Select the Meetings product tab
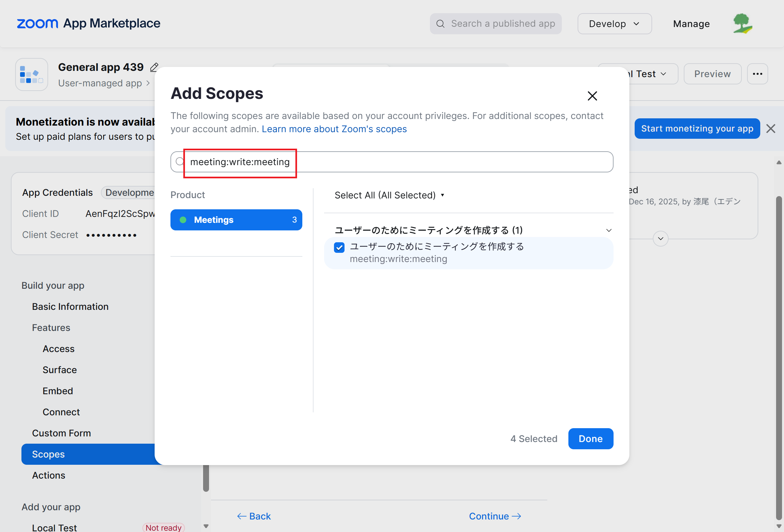The height and width of the screenshot is (532, 784). 236,220
